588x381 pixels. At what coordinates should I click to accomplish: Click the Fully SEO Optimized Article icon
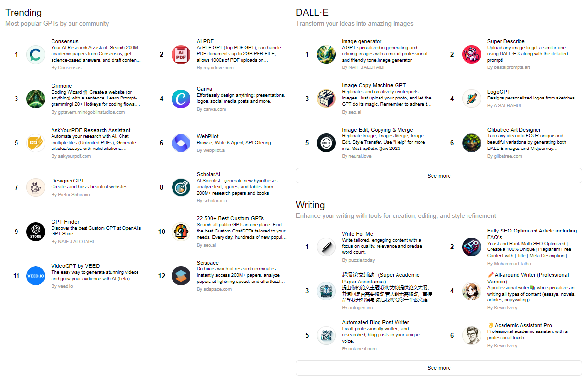pos(471,247)
